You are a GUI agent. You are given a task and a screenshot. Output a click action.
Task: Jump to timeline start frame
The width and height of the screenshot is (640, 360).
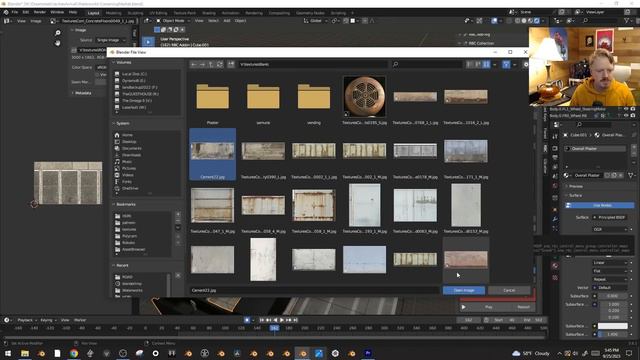click(262, 320)
